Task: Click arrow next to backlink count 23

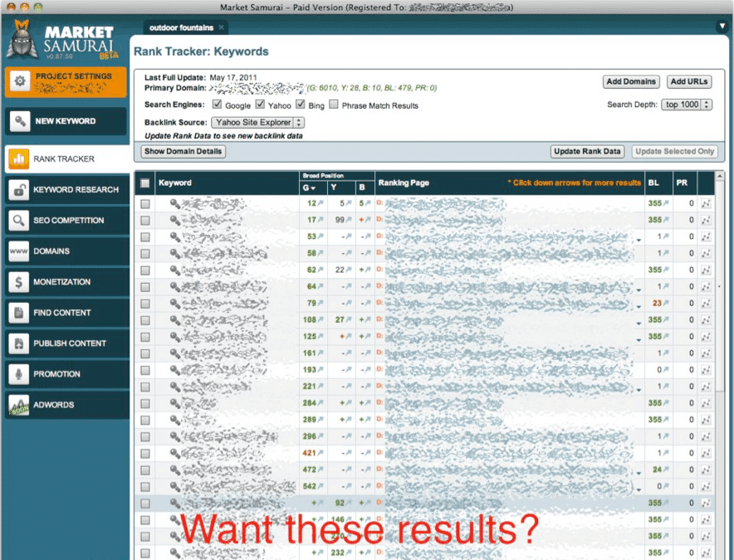Action: [666, 303]
